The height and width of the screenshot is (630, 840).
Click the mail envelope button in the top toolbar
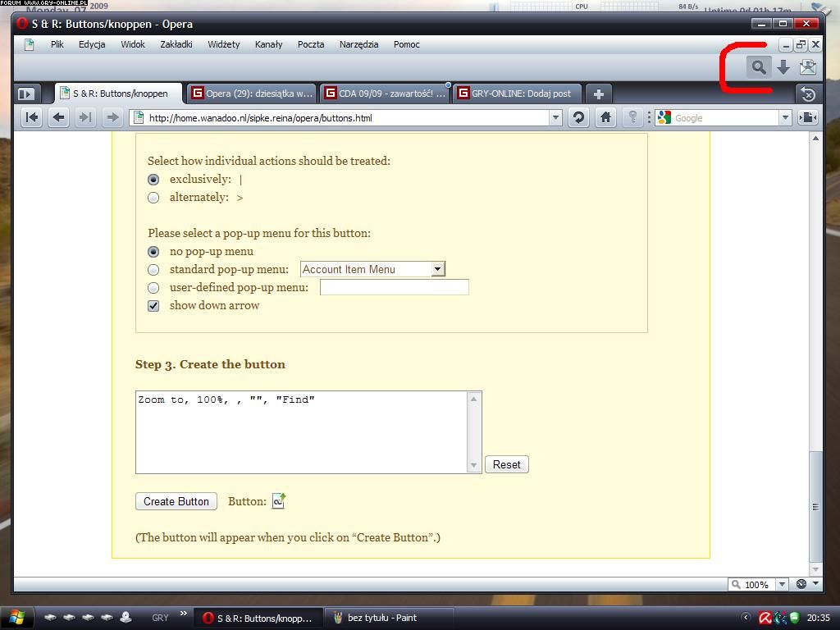tap(807, 67)
